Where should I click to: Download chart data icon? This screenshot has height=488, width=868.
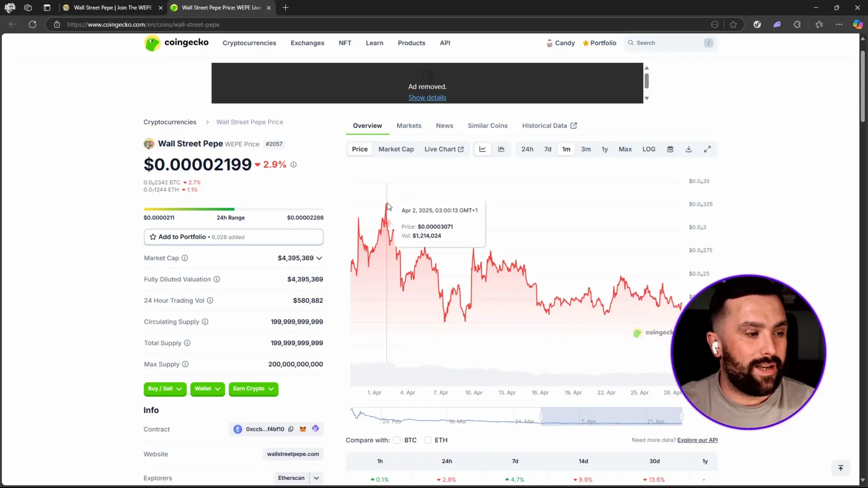pyautogui.click(x=689, y=149)
